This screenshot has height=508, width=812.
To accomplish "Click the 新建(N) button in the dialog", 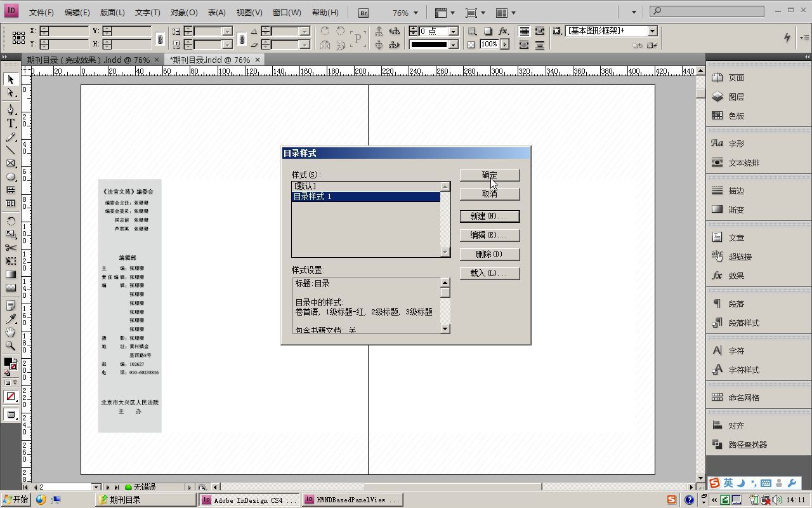I will (x=489, y=216).
